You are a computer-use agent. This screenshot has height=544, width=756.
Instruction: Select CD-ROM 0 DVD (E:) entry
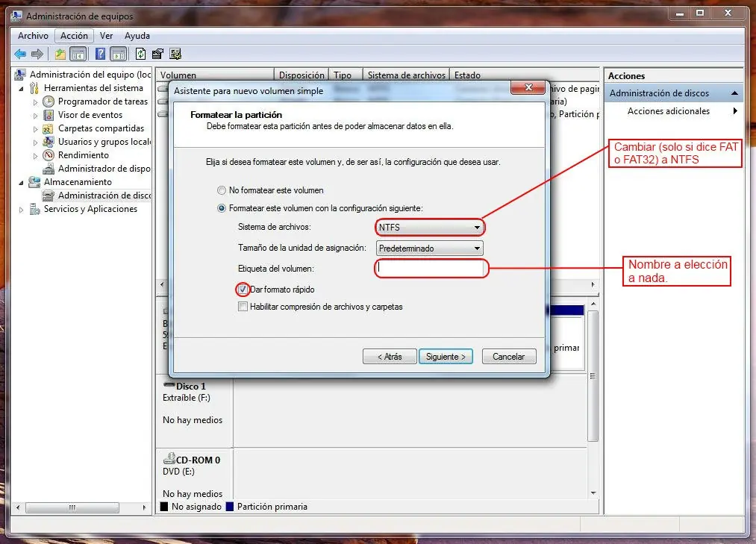pos(194,474)
